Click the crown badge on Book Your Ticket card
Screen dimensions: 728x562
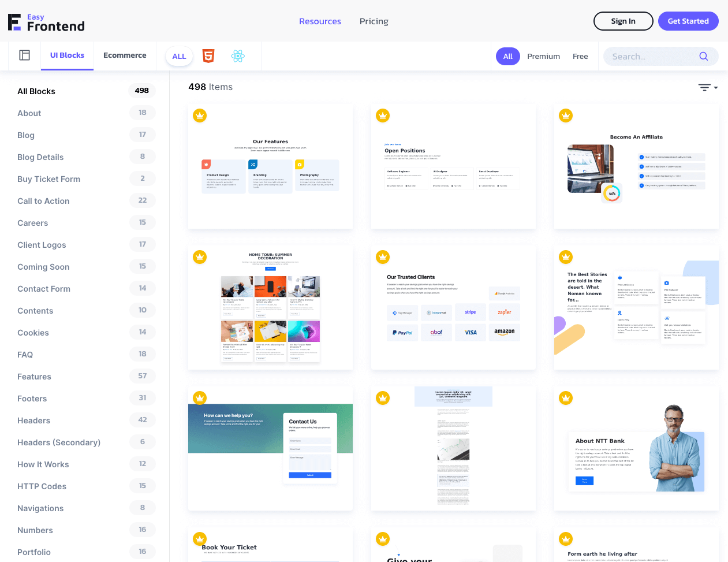coord(200,539)
